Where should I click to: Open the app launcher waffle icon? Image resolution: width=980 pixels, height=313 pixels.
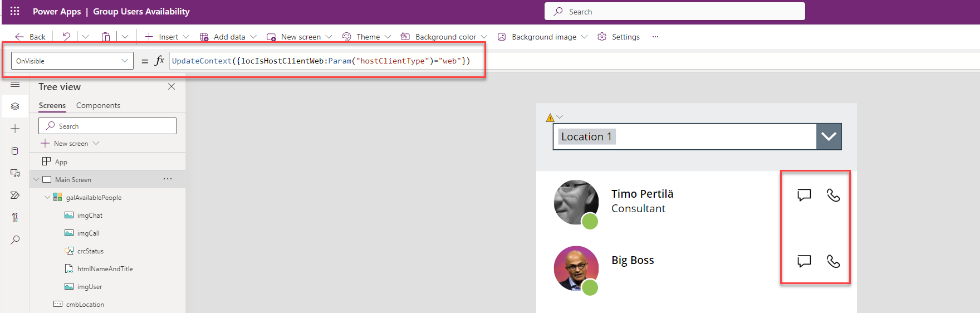tap(15, 11)
